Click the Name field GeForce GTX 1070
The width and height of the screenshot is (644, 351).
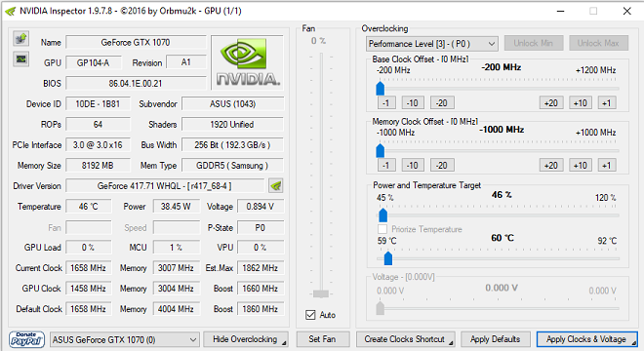pyautogui.click(x=136, y=42)
